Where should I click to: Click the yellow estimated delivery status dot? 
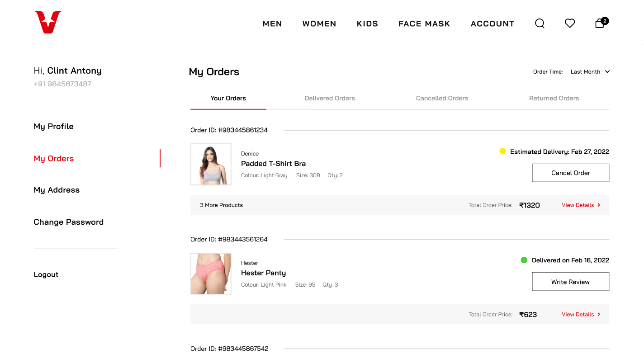[502, 151]
